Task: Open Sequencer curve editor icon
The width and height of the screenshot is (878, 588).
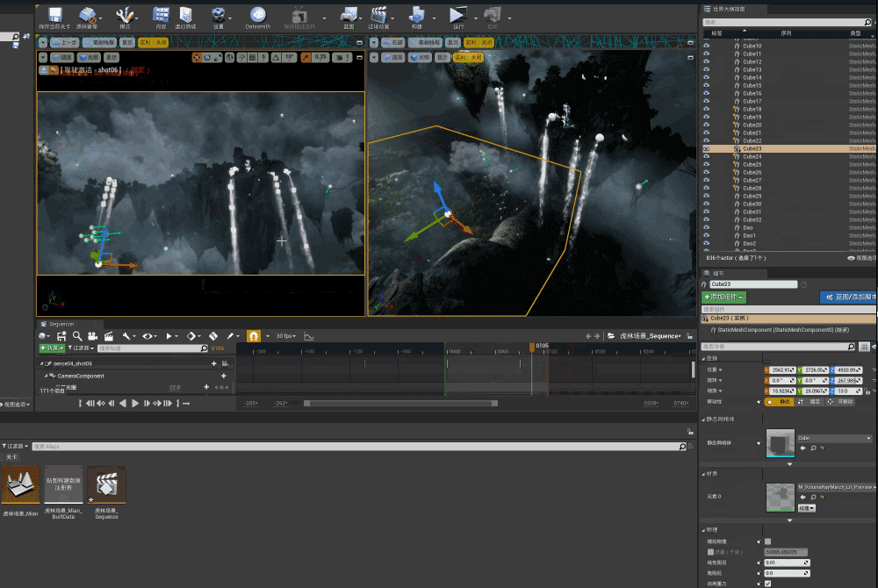Action: (308, 335)
